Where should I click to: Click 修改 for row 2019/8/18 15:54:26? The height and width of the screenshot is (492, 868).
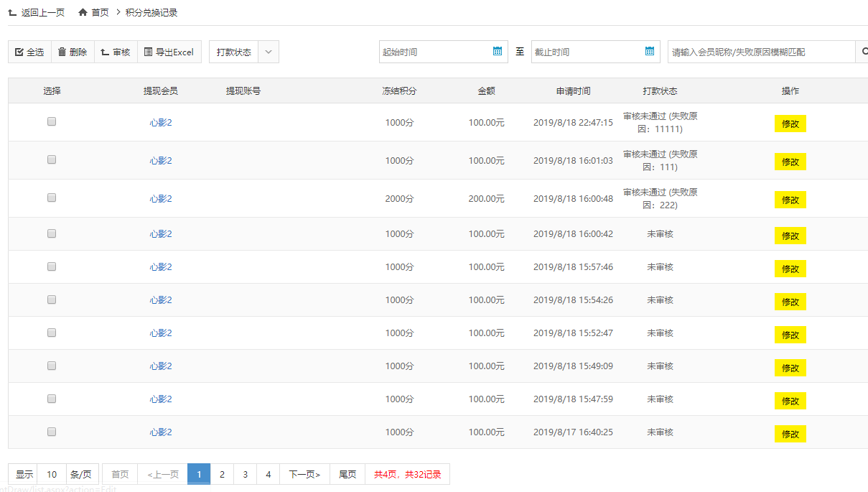pos(790,302)
